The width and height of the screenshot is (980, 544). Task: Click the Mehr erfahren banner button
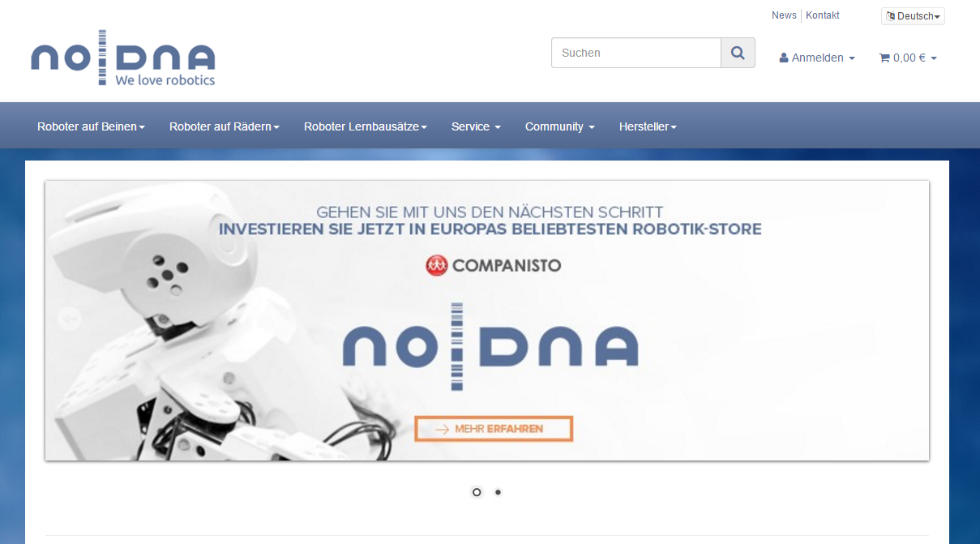494,429
